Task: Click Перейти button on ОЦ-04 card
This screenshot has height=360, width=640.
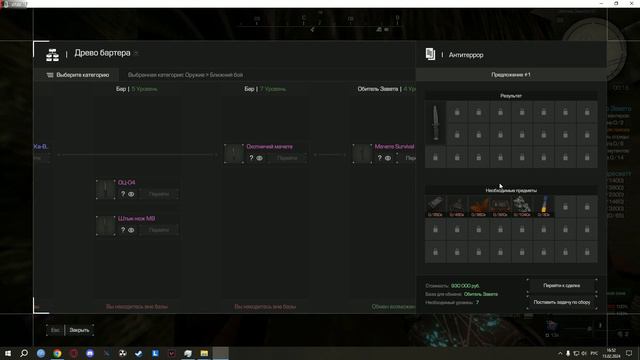Action: 159,194
